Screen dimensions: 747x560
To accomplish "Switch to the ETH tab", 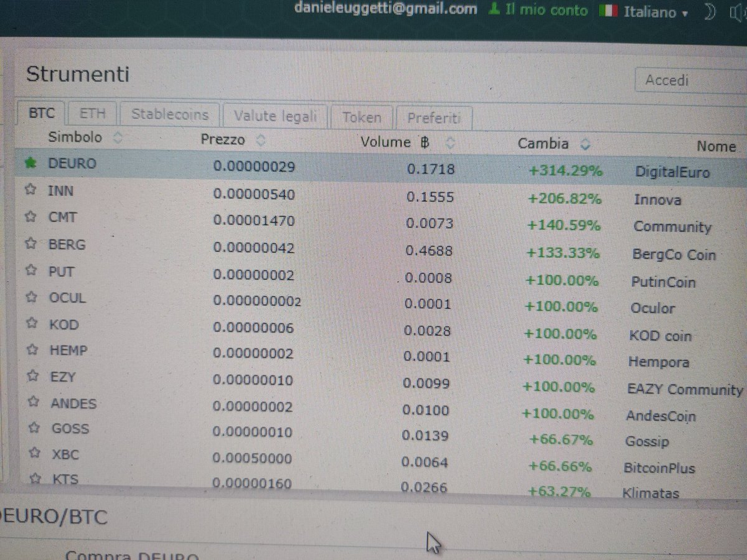I will click(x=92, y=114).
